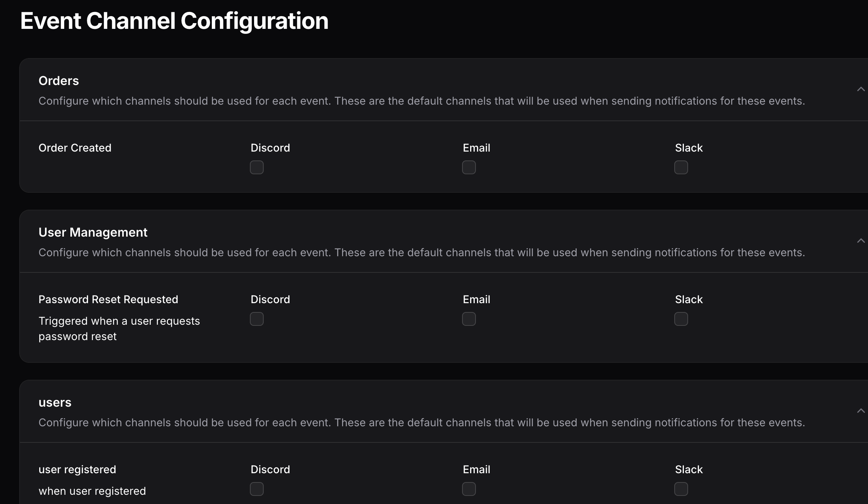Select the Order Created event label

click(x=75, y=148)
